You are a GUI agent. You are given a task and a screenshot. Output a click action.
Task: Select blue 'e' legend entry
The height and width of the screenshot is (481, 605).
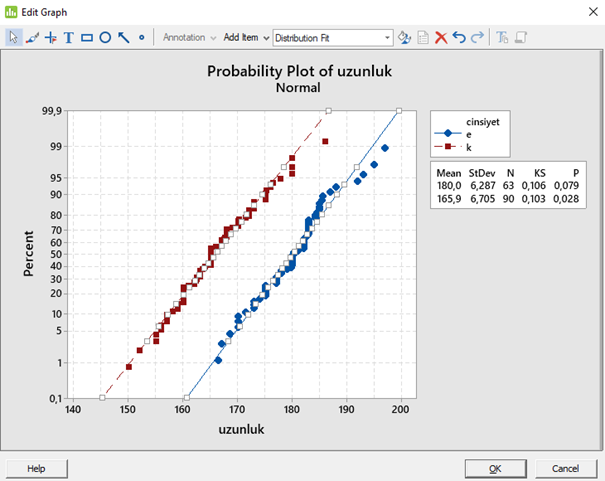(x=453, y=134)
